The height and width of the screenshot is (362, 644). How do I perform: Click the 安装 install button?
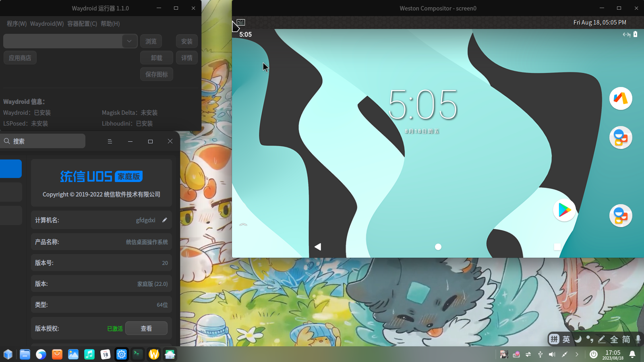pos(186,41)
